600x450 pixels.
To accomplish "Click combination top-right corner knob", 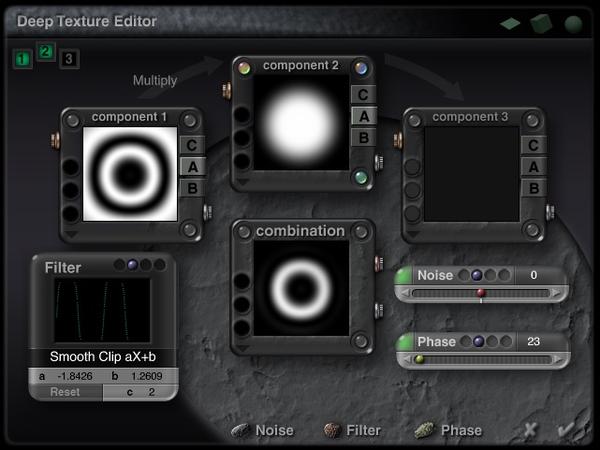I will [361, 231].
